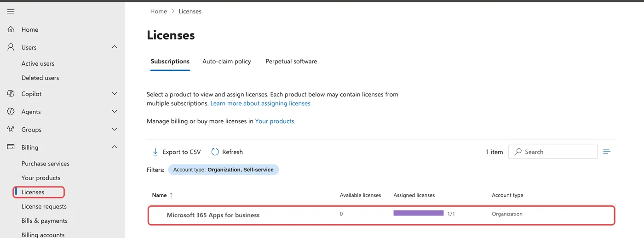Click the Users person icon

click(x=11, y=47)
